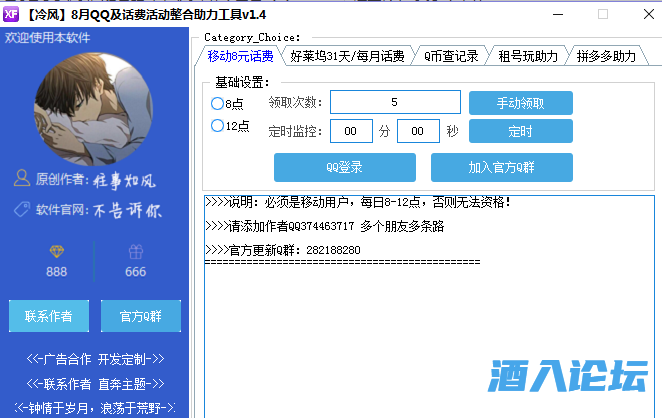Click the 广告合作 开发定制 link

[x=95, y=359]
